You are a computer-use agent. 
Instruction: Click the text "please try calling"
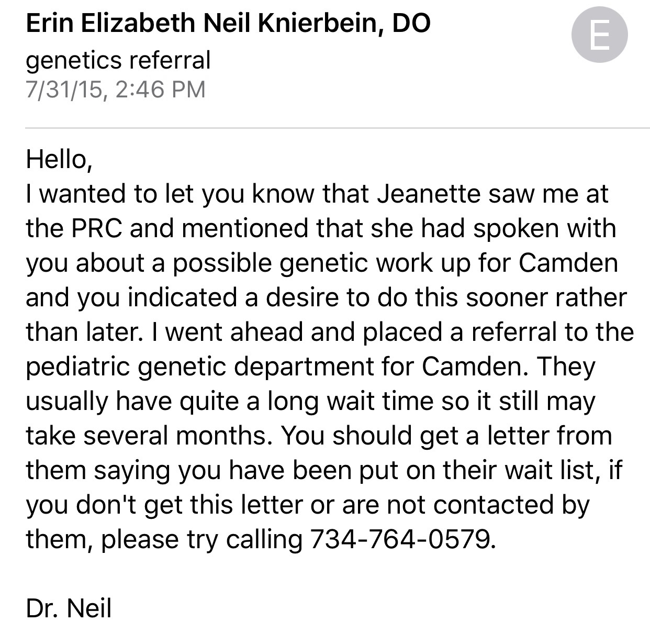(x=201, y=539)
